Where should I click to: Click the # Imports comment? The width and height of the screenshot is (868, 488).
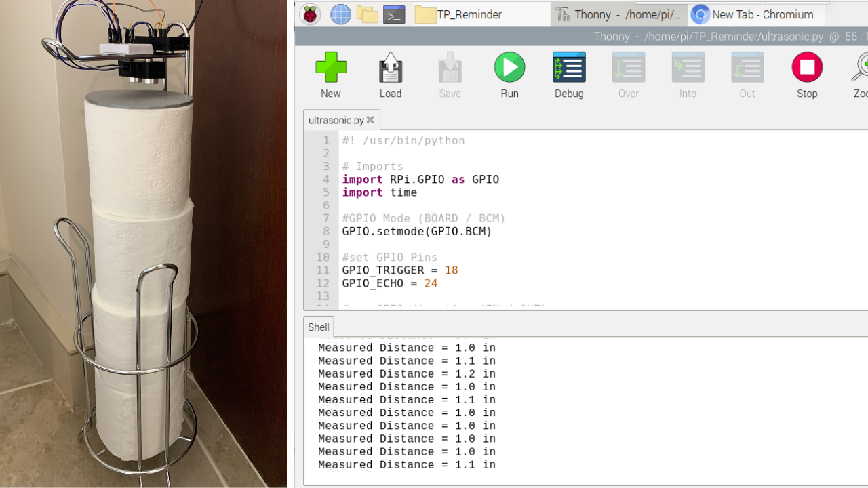pyautogui.click(x=373, y=167)
